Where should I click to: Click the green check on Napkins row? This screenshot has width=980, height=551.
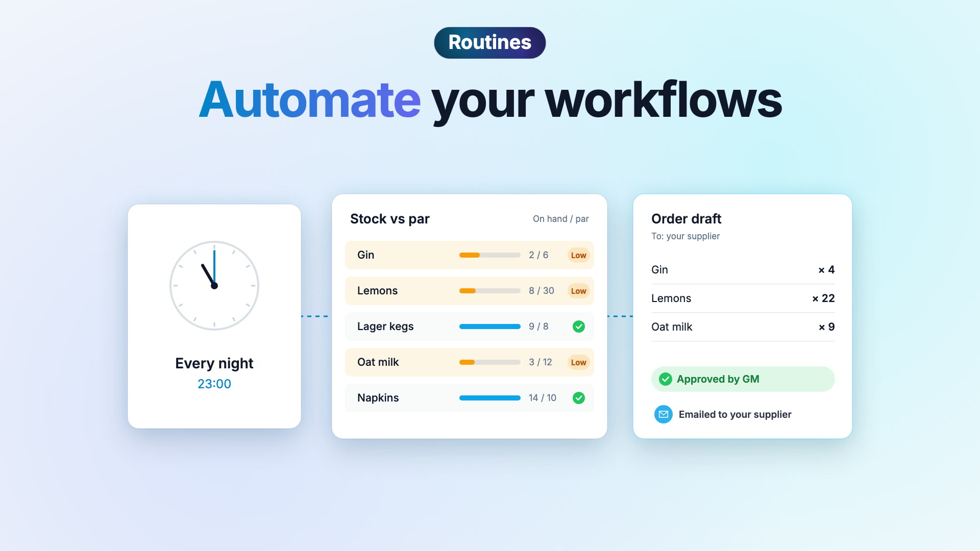[x=578, y=398]
